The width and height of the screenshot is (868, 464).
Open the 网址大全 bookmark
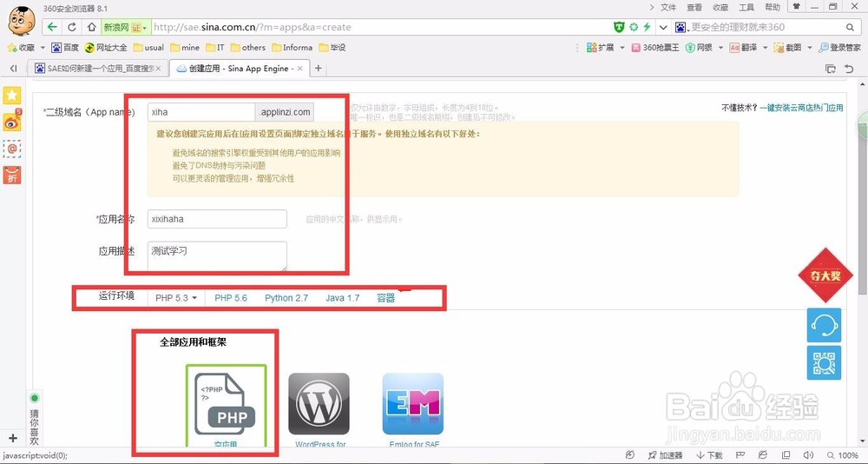click(x=106, y=48)
